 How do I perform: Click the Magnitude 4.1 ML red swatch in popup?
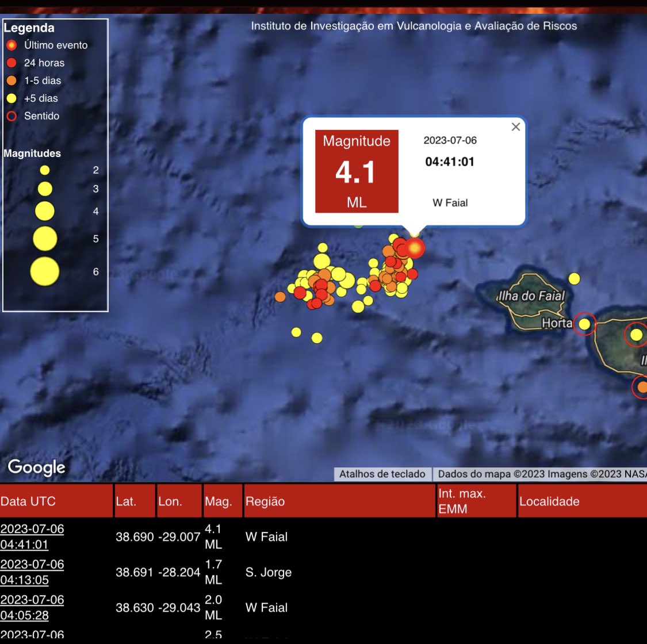click(x=357, y=172)
